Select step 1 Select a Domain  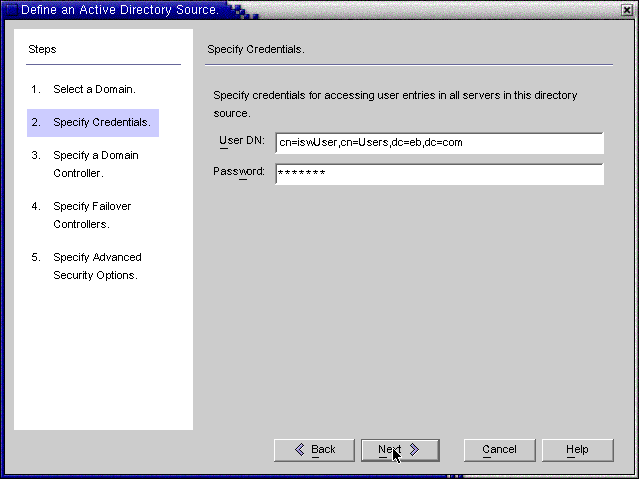click(84, 89)
